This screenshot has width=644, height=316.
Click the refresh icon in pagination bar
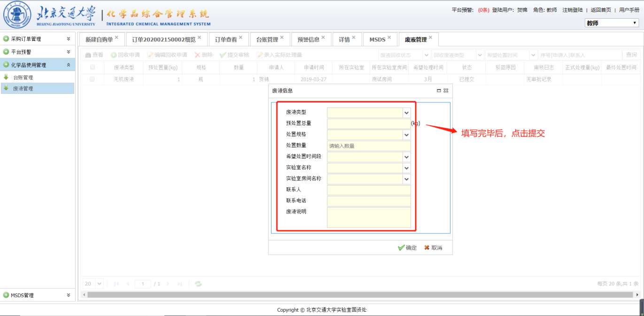(198, 284)
